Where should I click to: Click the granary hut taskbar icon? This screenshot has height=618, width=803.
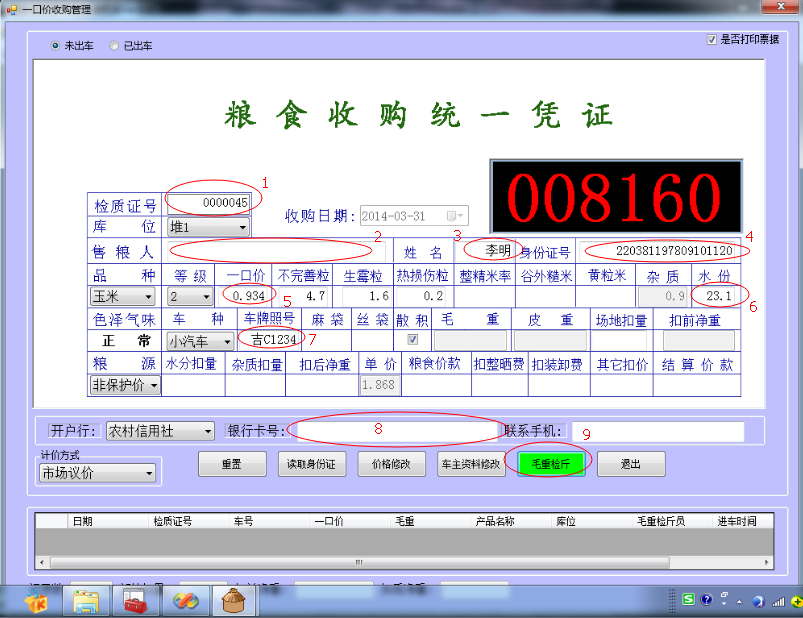pos(235,601)
